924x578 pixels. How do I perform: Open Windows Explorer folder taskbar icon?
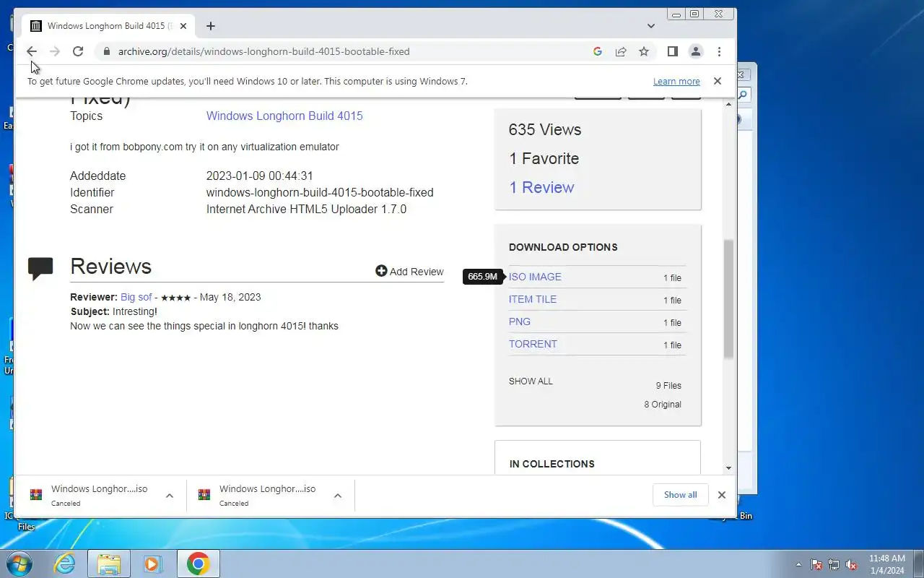(x=109, y=564)
